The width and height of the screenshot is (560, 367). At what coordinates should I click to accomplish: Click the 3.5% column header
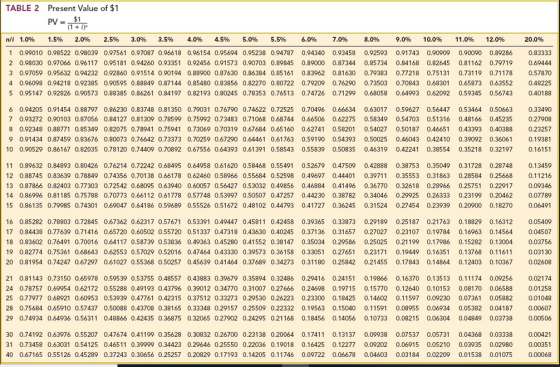(x=166, y=39)
